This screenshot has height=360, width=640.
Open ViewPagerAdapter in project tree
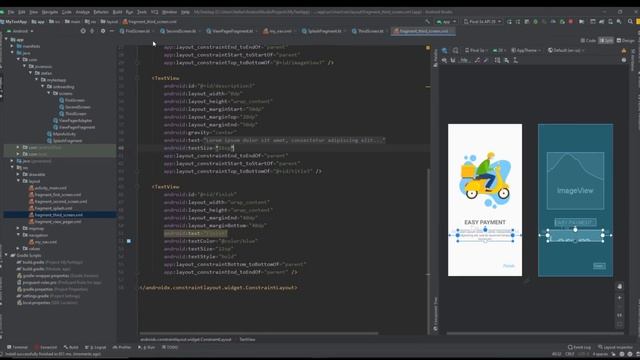point(73,120)
